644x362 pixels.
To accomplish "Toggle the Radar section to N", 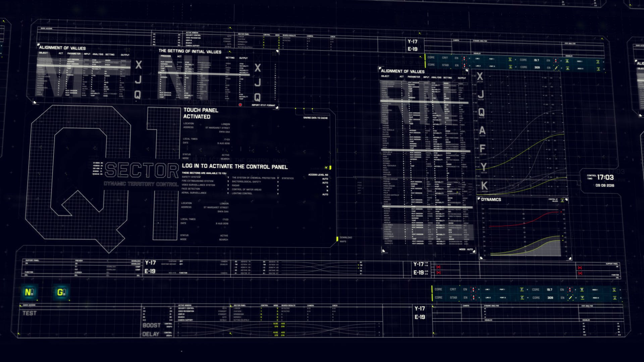I will pyautogui.click(x=278, y=185).
